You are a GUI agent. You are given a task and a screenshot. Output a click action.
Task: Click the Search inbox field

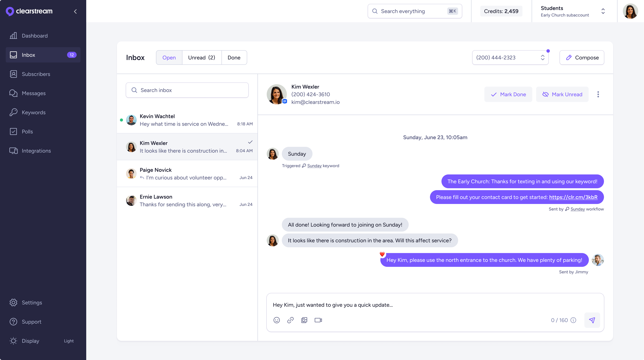187,90
